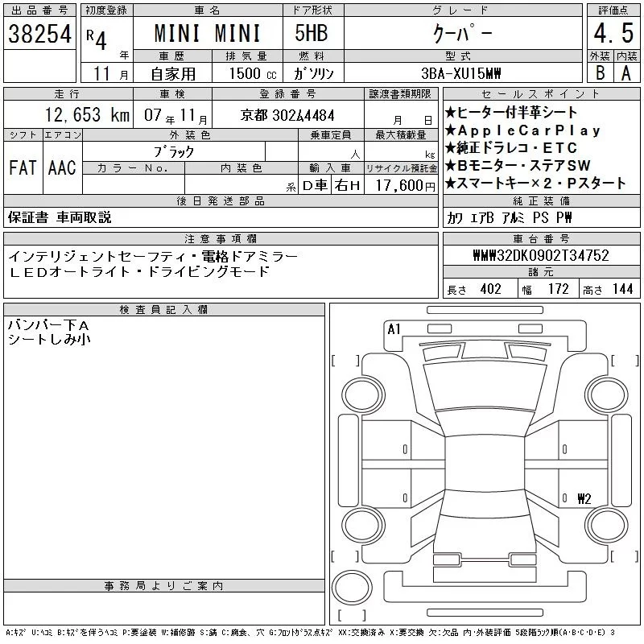
Task: Select the grade value クーパー
Action: [x=462, y=33]
